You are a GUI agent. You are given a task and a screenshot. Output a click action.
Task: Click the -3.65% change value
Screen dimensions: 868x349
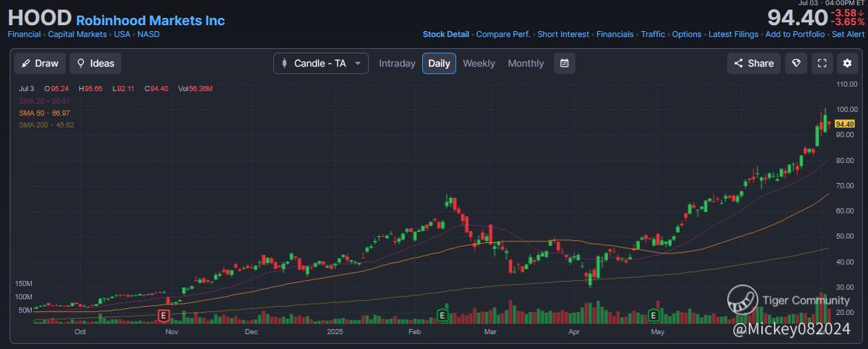coord(847,22)
